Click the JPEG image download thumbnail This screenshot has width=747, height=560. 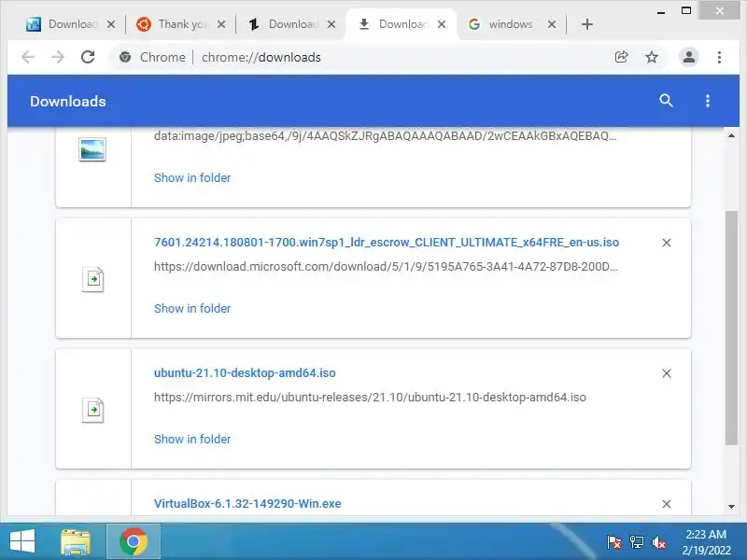click(92, 149)
